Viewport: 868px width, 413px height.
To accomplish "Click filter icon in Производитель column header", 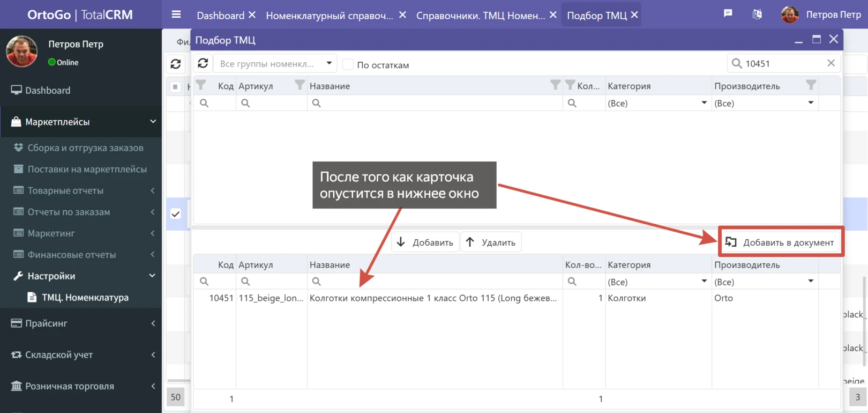I will coord(811,85).
